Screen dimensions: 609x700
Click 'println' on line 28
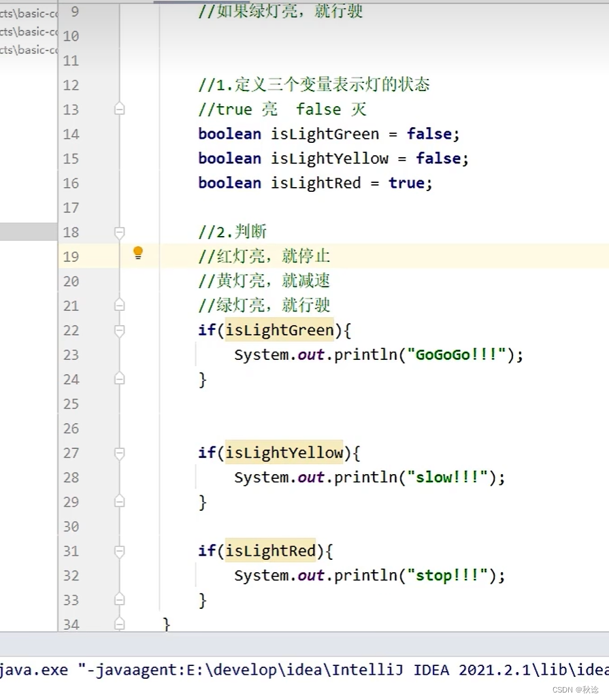[365, 478]
